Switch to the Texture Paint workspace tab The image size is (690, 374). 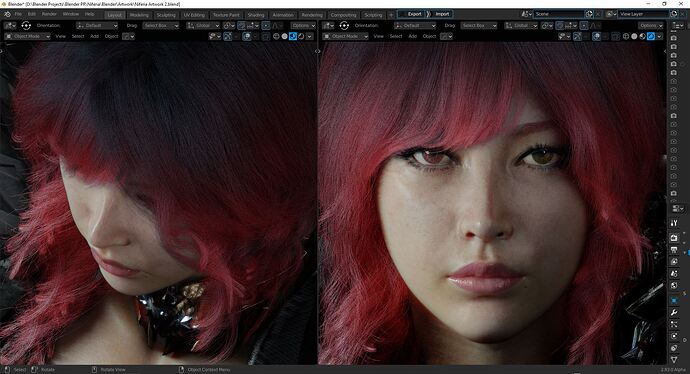click(x=226, y=15)
